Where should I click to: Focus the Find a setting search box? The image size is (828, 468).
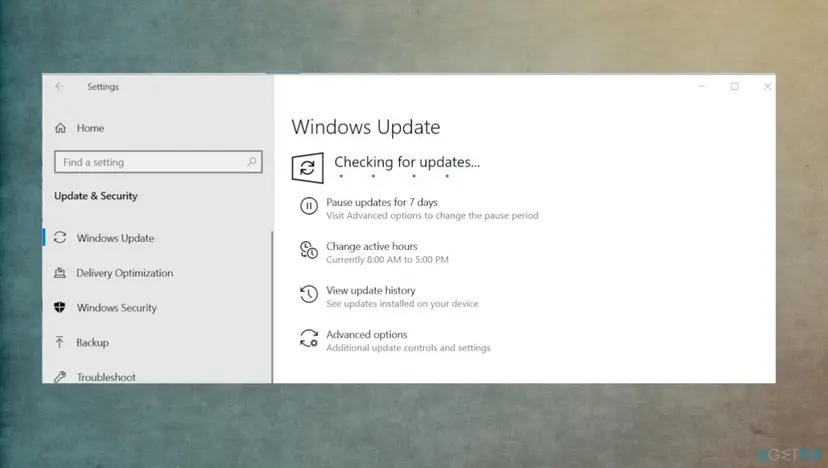point(158,162)
